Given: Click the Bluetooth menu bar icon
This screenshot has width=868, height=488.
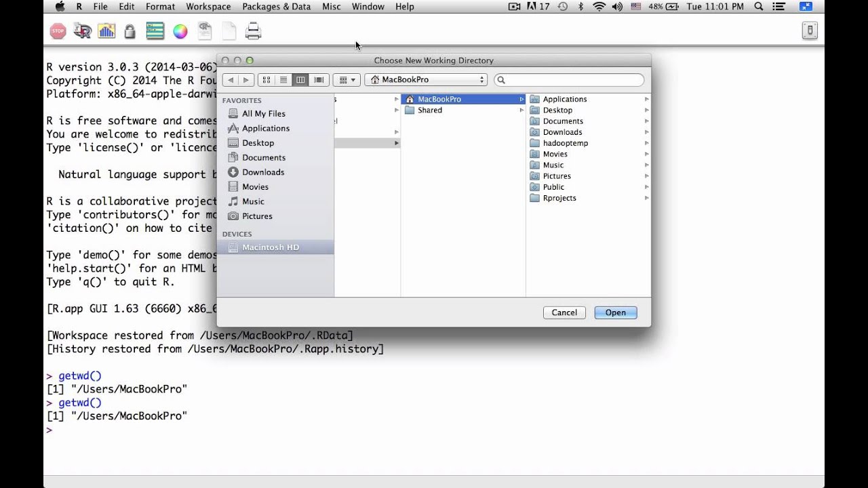Looking at the screenshot, I should [x=580, y=7].
